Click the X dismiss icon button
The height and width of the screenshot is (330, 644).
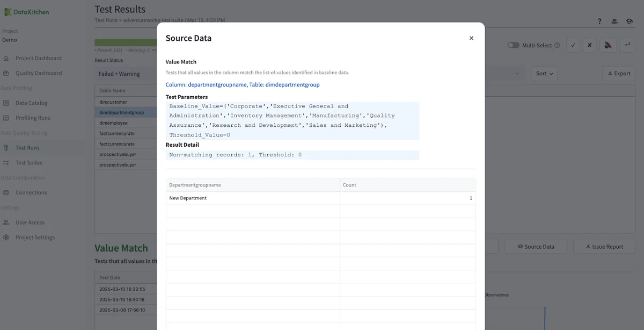click(x=589, y=46)
